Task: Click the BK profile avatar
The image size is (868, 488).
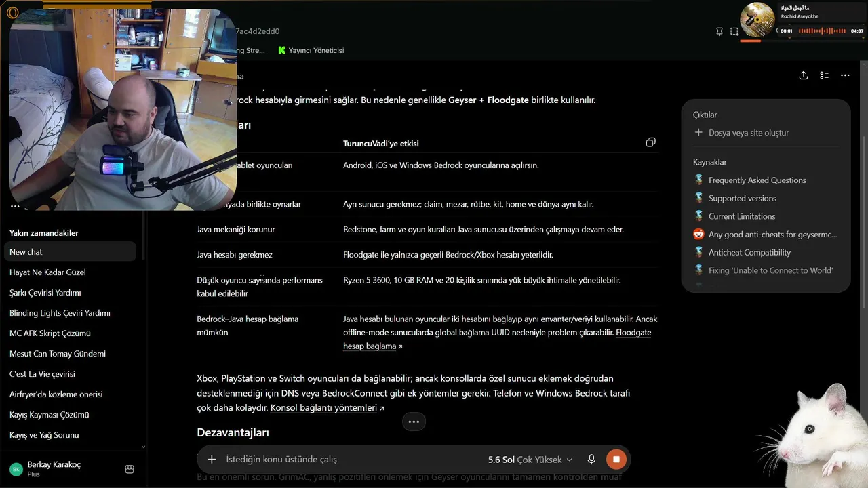Action: [x=16, y=469]
